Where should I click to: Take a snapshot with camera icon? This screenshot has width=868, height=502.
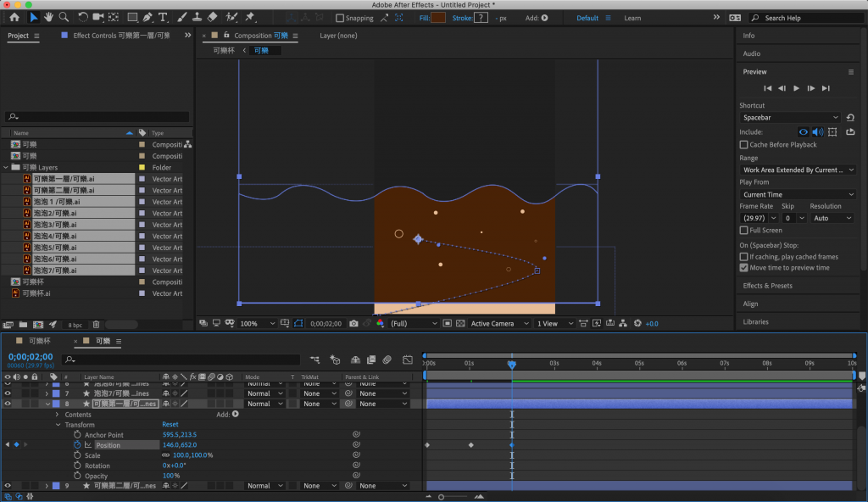pyautogui.click(x=354, y=323)
